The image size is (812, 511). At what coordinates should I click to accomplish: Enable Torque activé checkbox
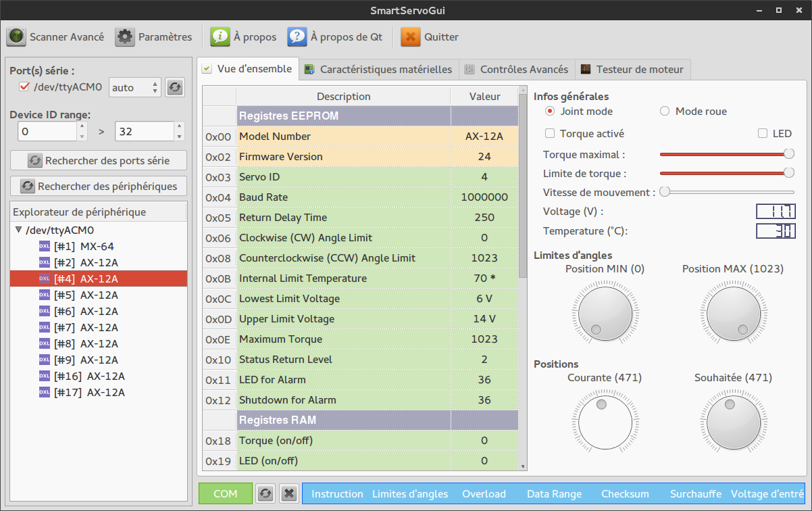point(550,134)
